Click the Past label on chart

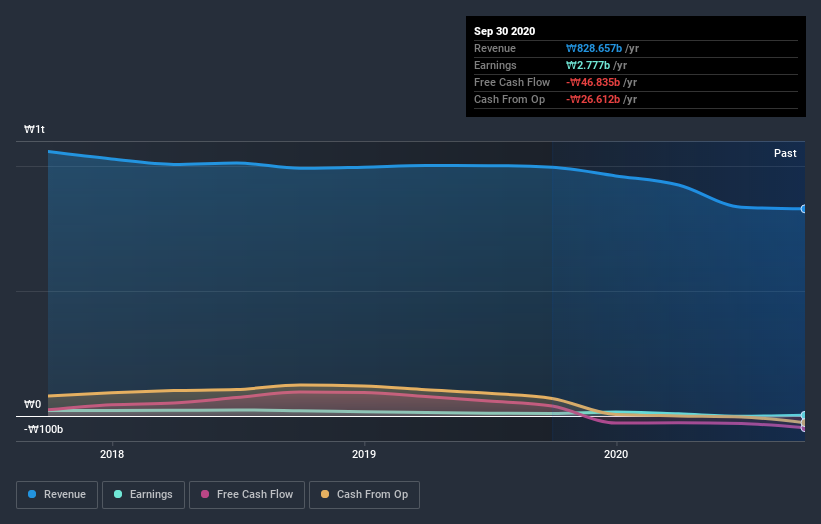[785, 153]
